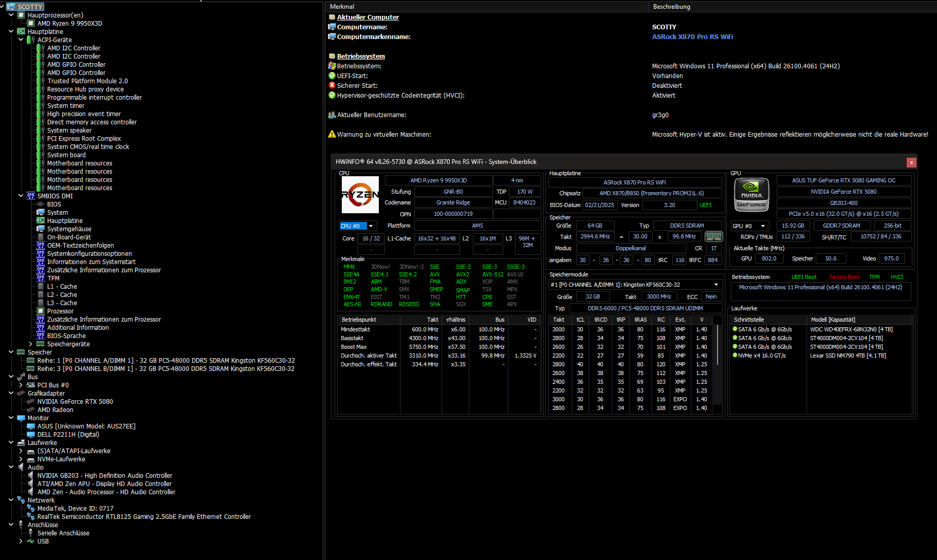Collapse the Hauptprozessor(en) tree node
Screen dimensions: 937x560
tap(11, 15)
